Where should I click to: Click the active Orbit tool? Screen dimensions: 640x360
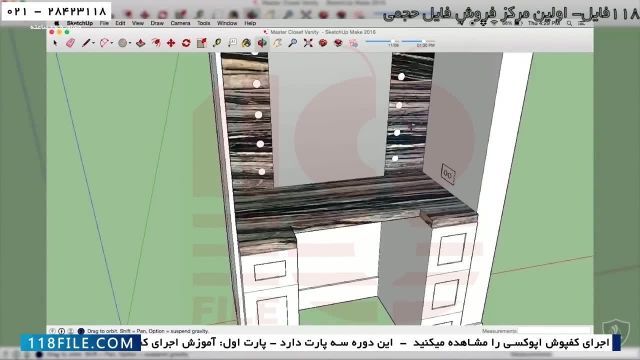pos(262,43)
